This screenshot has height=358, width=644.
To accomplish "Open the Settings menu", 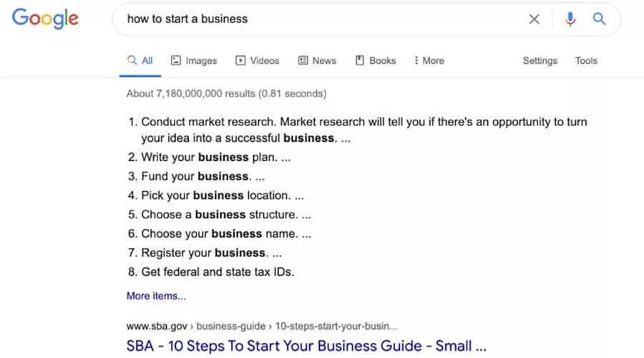I will pos(540,61).
